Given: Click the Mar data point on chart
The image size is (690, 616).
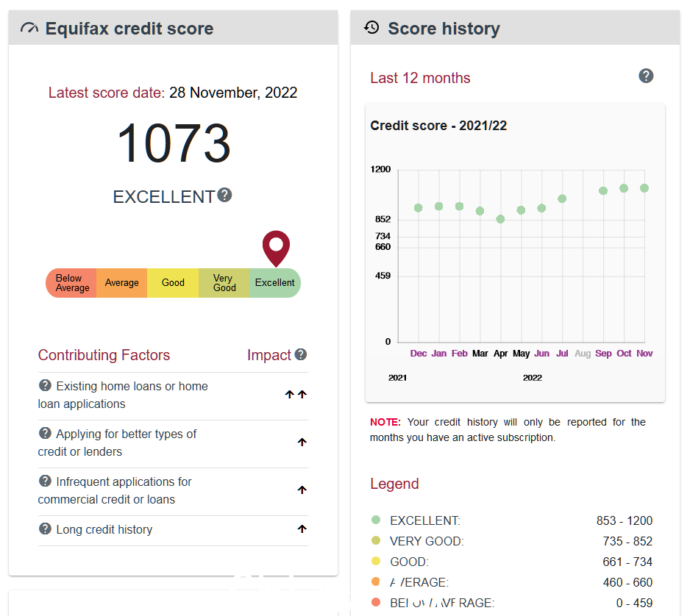Looking at the screenshot, I should coord(480,211).
